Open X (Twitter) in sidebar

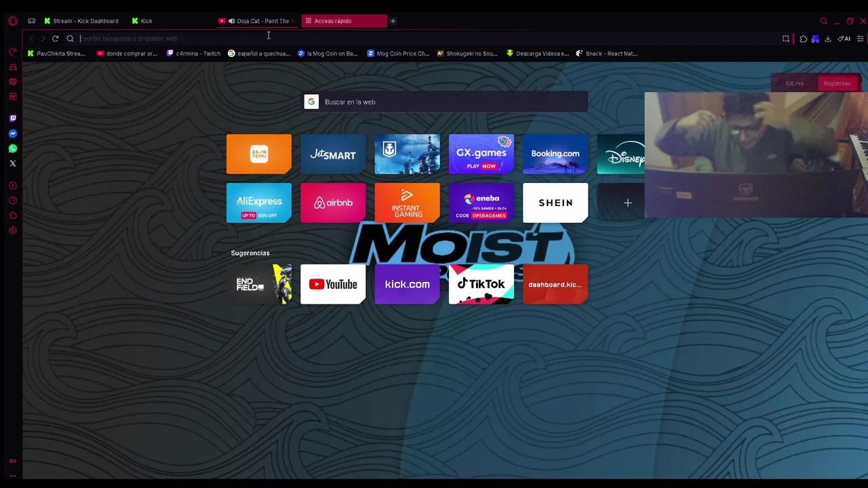tap(12, 163)
